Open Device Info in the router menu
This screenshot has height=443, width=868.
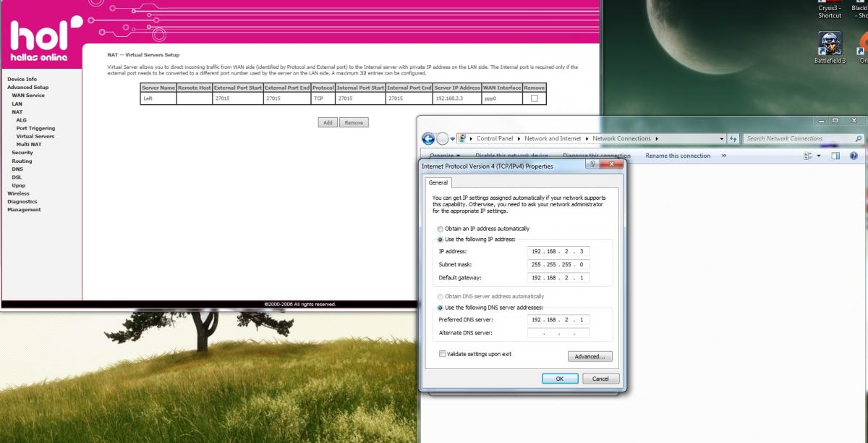click(22, 79)
